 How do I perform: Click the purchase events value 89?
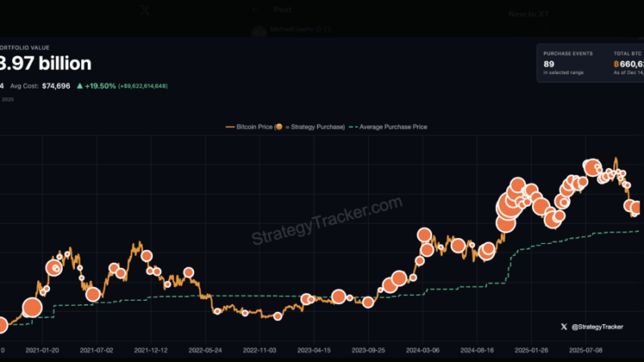tap(549, 64)
